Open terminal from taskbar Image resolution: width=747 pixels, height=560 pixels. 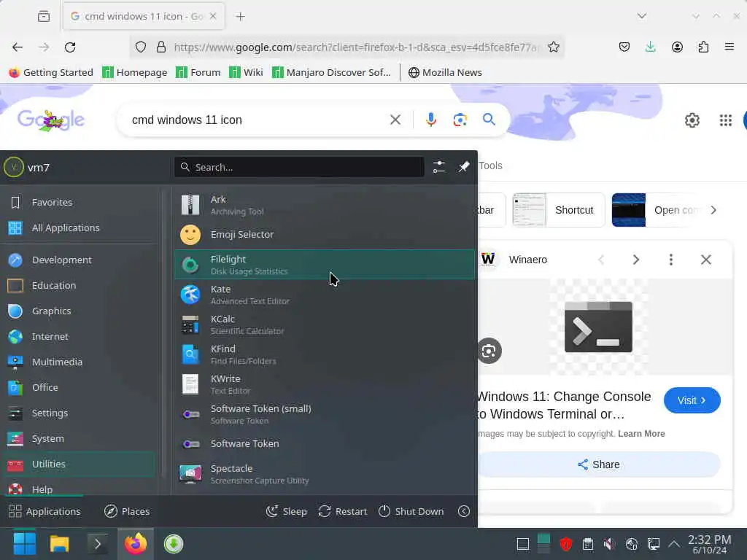pos(97,544)
